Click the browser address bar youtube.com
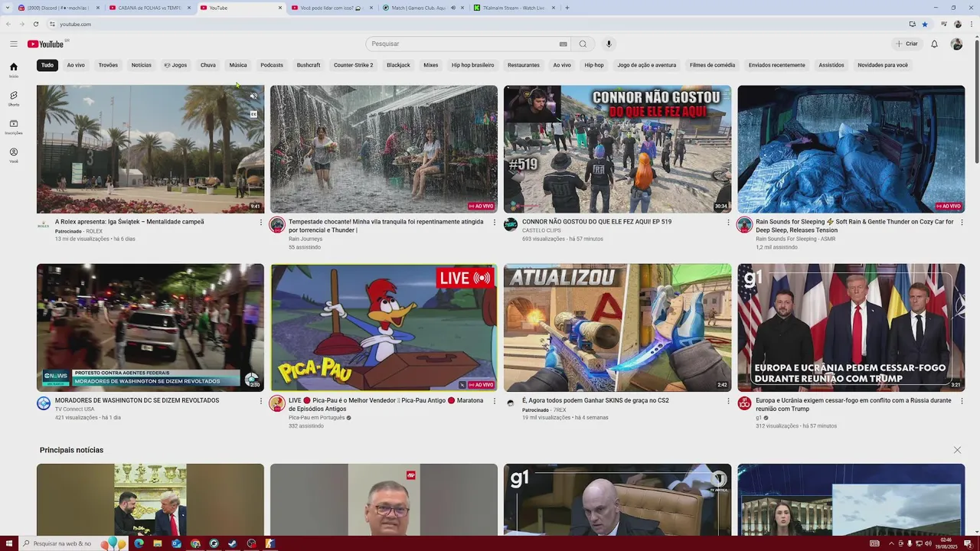Screen dimensions: 980x551 [75, 24]
